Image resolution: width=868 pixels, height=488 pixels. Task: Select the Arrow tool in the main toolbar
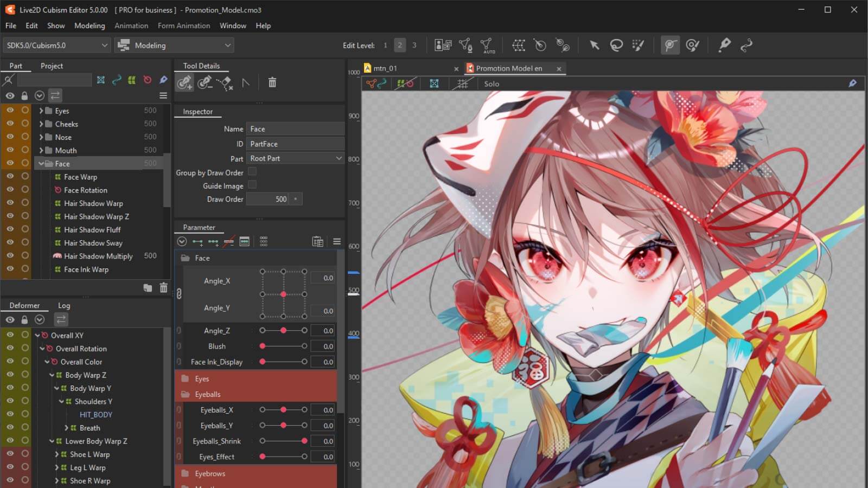click(594, 45)
